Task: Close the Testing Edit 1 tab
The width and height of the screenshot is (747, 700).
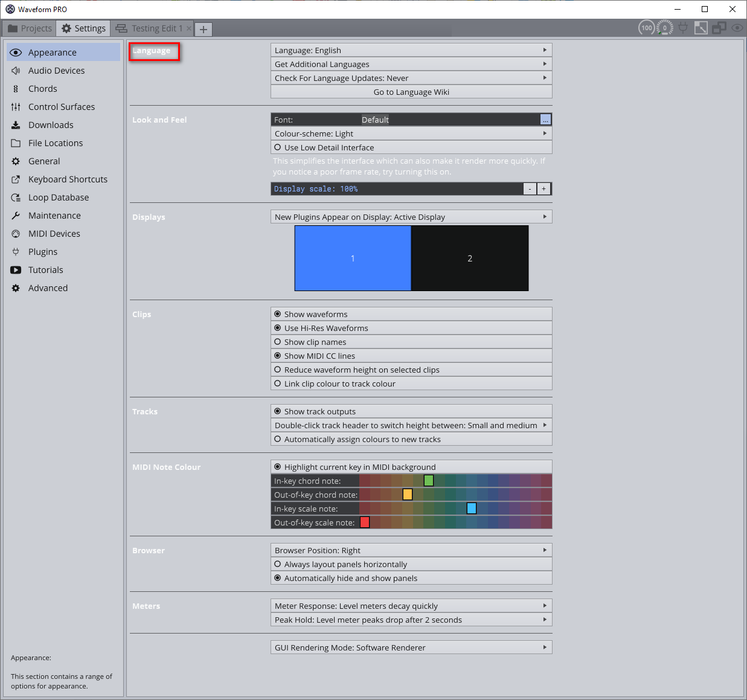Action: pyautogui.click(x=189, y=28)
